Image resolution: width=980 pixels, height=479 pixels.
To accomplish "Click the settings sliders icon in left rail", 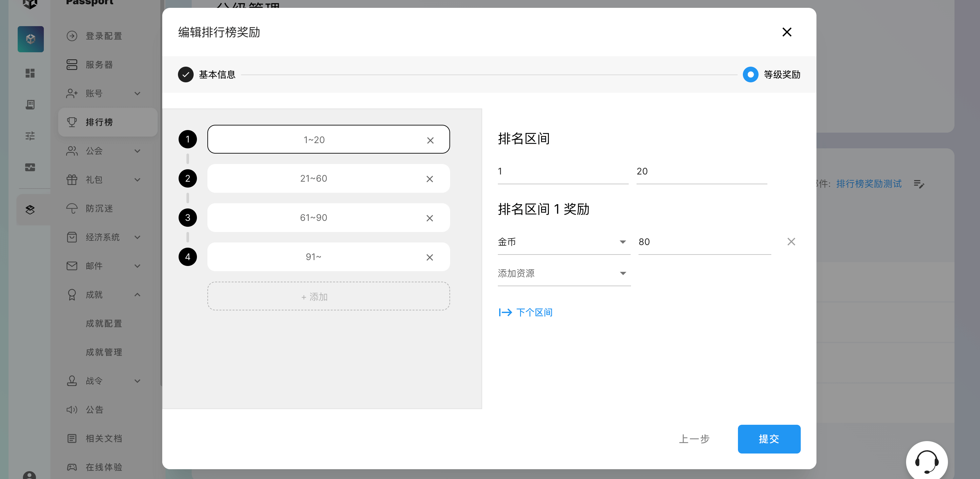I will (x=30, y=136).
